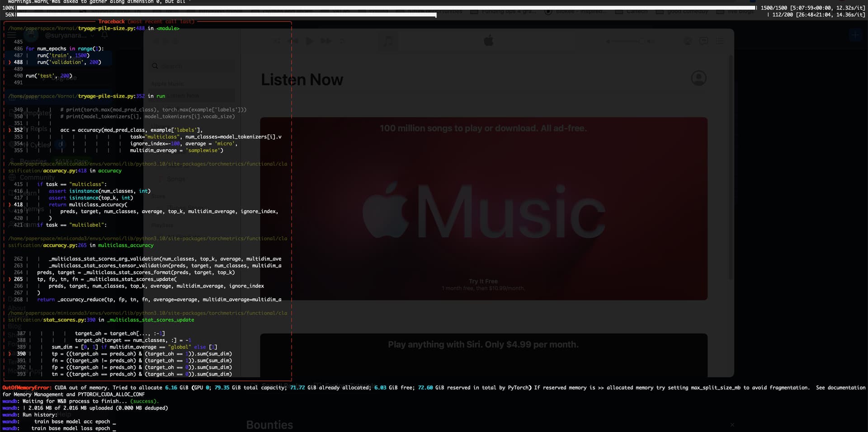The height and width of the screenshot is (432, 868).
Task: Click the 112/200 progress counter in the terminal
Action: [x=783, y=15]
